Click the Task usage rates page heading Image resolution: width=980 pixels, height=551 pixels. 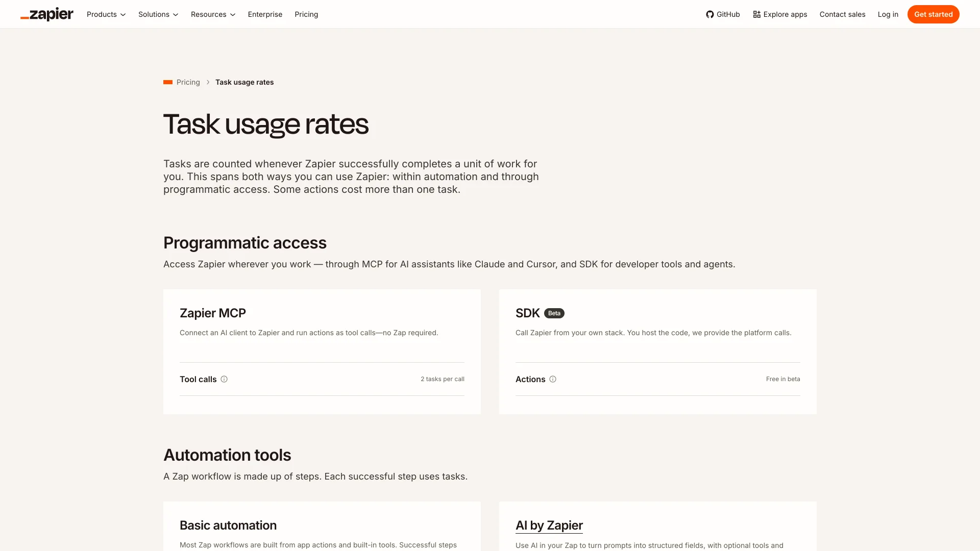(x=266, y=124)
